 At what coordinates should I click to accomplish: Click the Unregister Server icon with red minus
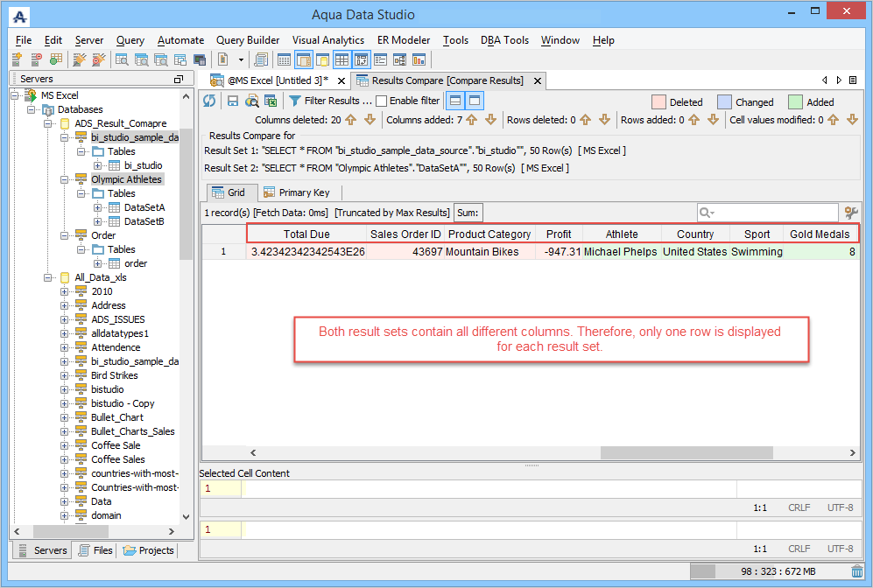(37, 59)
